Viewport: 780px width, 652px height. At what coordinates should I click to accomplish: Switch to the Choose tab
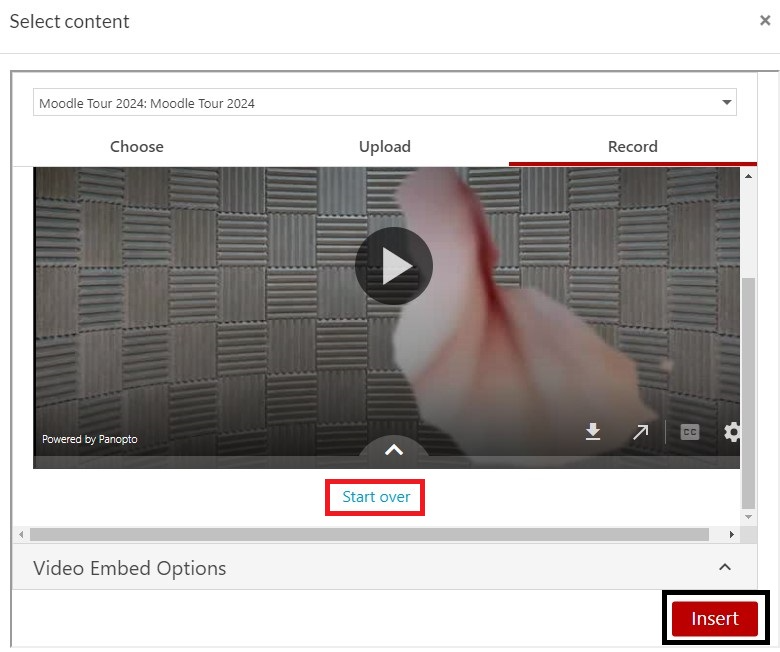(x=136, y=147)
